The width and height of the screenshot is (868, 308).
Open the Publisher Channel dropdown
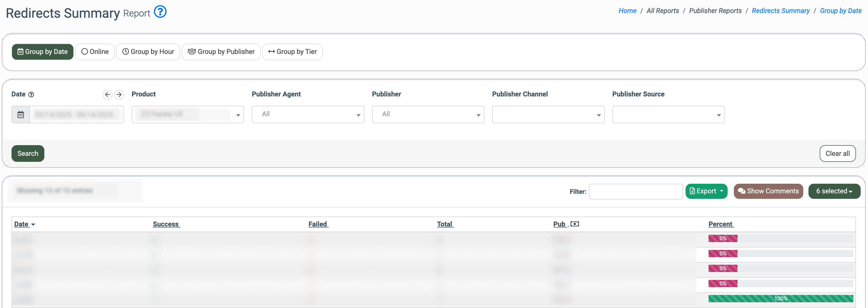pyautogui.click(x=548, y=115)
